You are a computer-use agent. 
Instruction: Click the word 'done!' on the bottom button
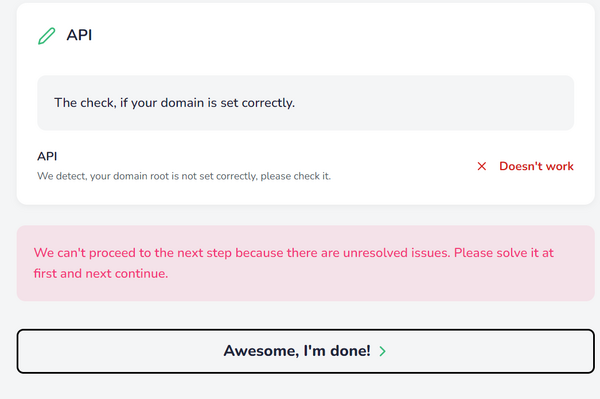350,351
